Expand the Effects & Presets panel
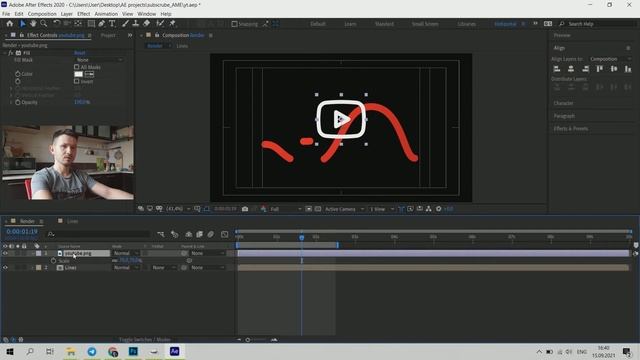The width and height of the screenshot is (640, 360). [x=571, y=129]
